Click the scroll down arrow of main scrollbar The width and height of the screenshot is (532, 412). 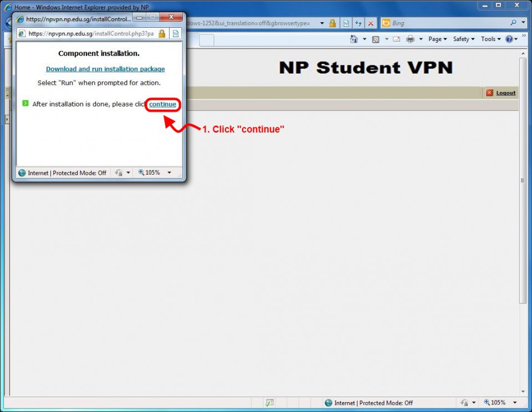(523, 391)
